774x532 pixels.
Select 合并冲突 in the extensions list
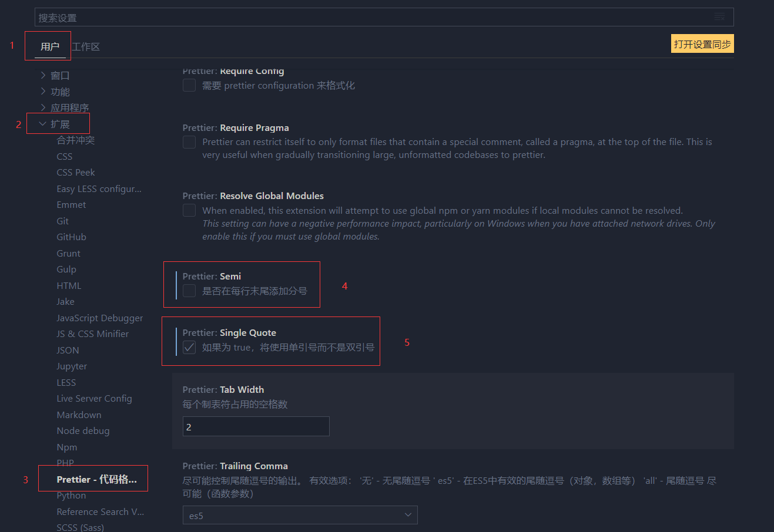[x=76, y=140]
